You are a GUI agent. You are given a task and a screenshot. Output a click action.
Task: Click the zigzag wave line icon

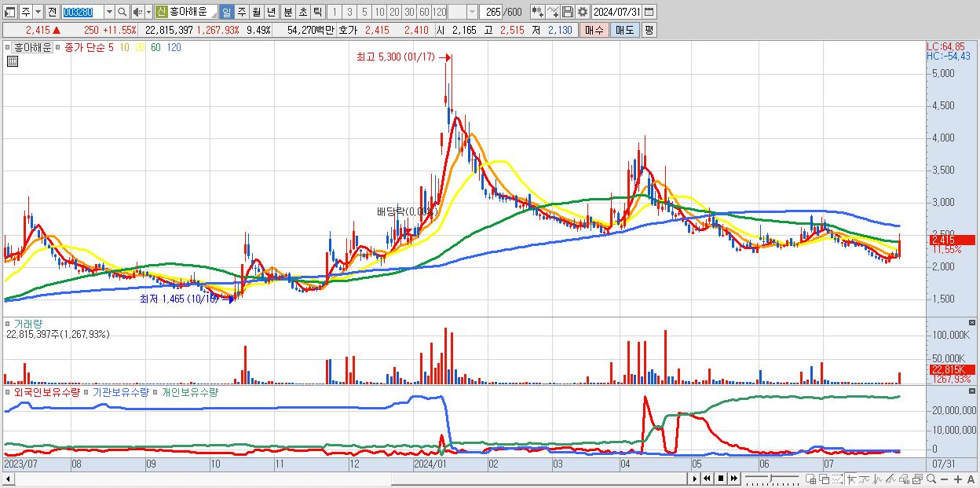(x=877, y=479)
